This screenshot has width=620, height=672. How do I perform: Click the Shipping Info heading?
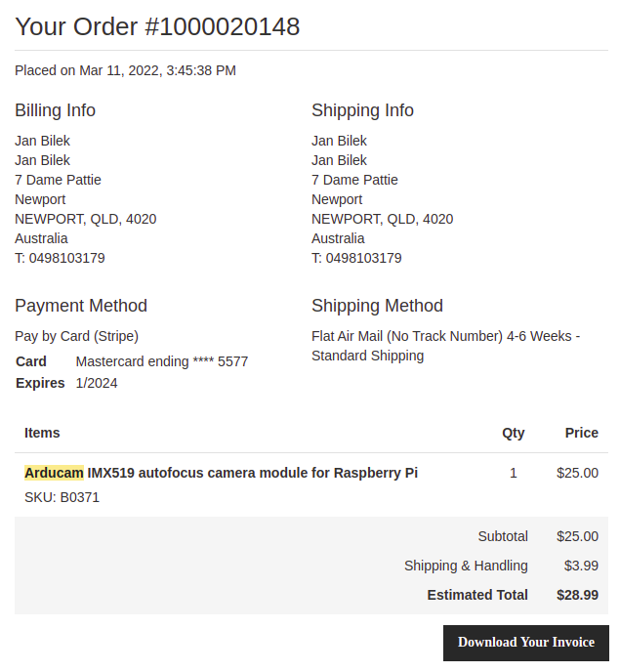[x=362, y=110]
